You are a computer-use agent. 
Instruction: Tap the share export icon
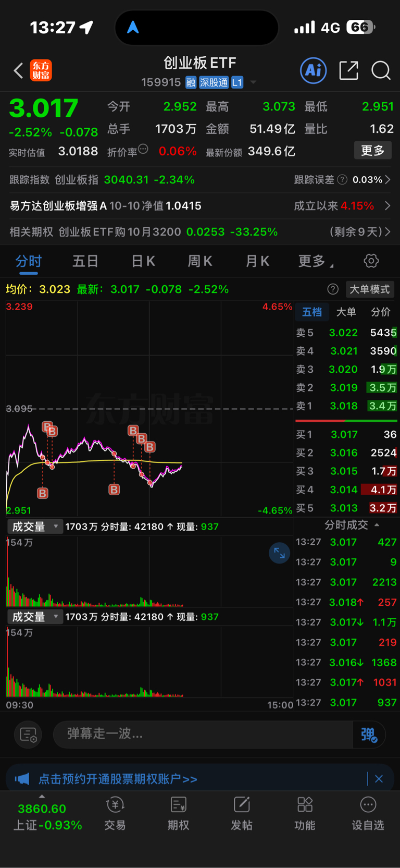(x=348, y=70)
